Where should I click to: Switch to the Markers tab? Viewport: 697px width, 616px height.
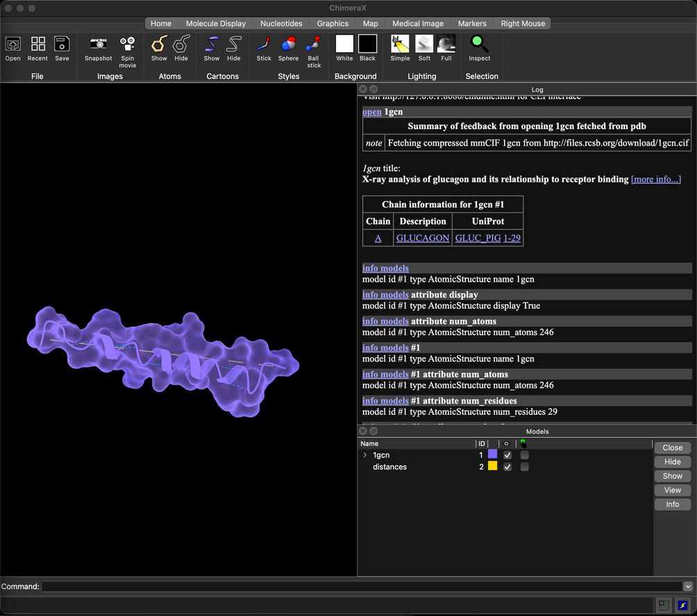coord(472,24)
